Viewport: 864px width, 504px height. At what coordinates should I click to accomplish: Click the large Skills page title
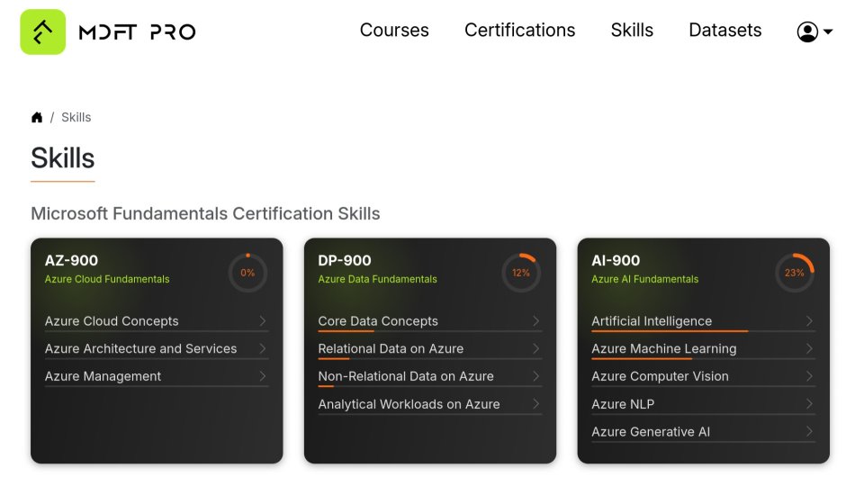click(63, 158)
